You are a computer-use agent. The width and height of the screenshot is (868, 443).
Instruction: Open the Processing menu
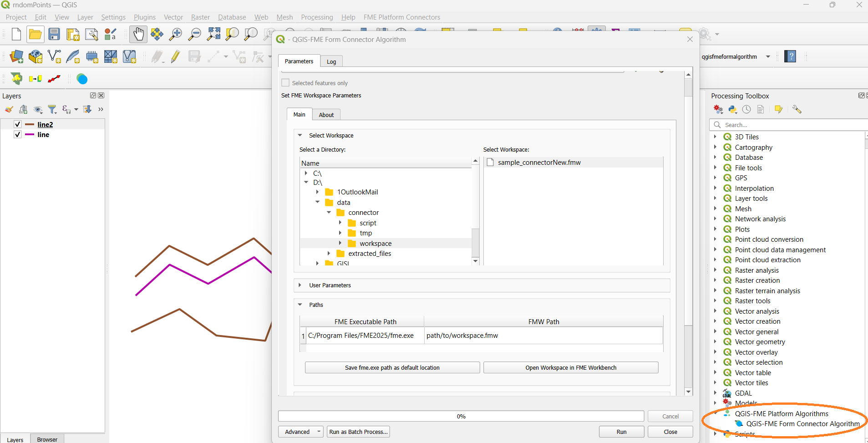(317, 17)
